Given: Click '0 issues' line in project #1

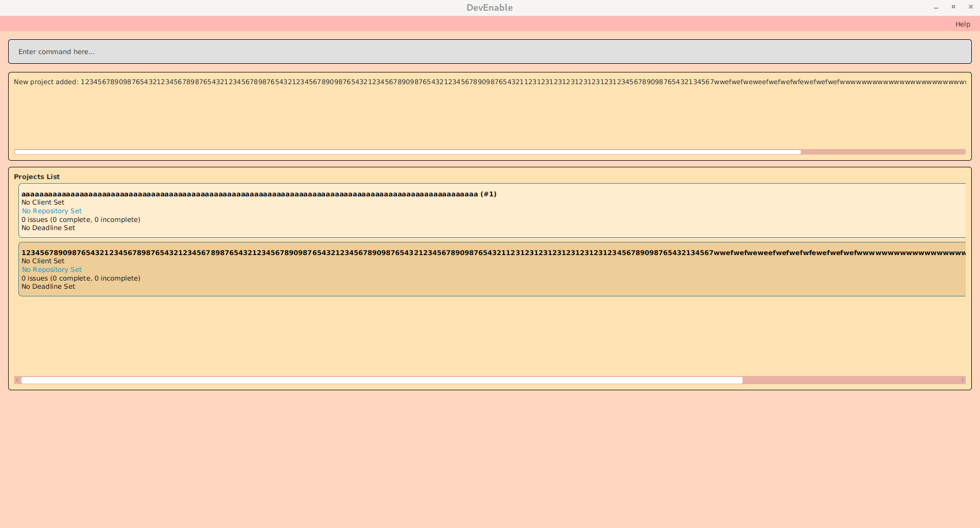Looking at the screenshot, I should 81,219.
